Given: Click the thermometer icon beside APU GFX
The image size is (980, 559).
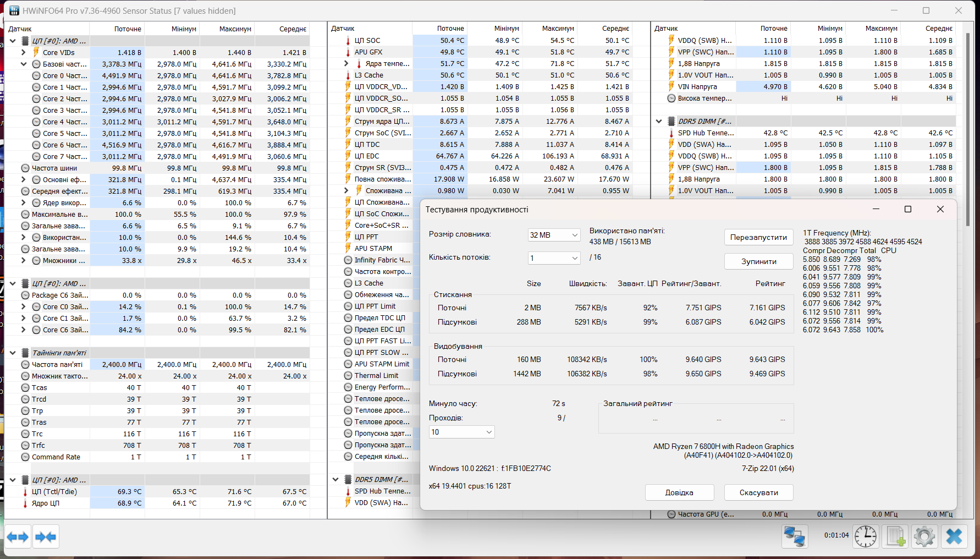Looking at the screenshot, I should click(x=348, y=52).
